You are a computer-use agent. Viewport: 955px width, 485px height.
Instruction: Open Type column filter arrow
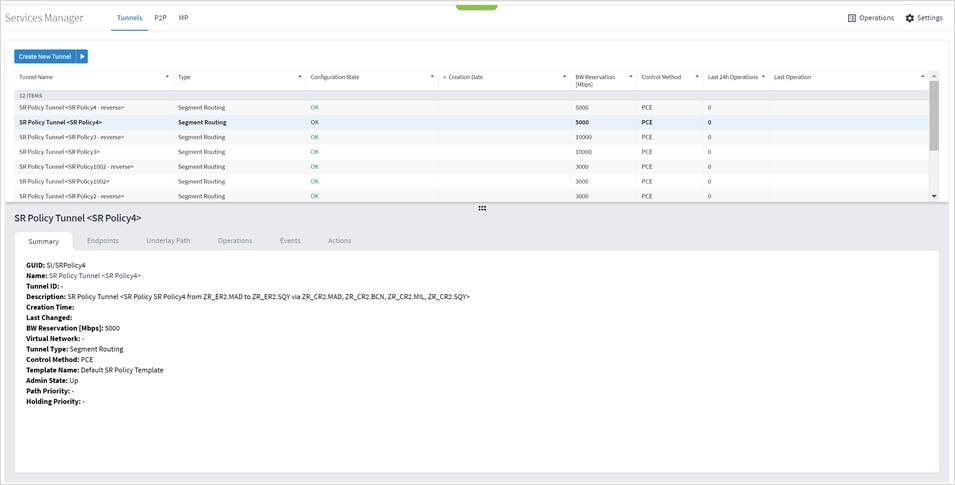[x=300, y=77]
